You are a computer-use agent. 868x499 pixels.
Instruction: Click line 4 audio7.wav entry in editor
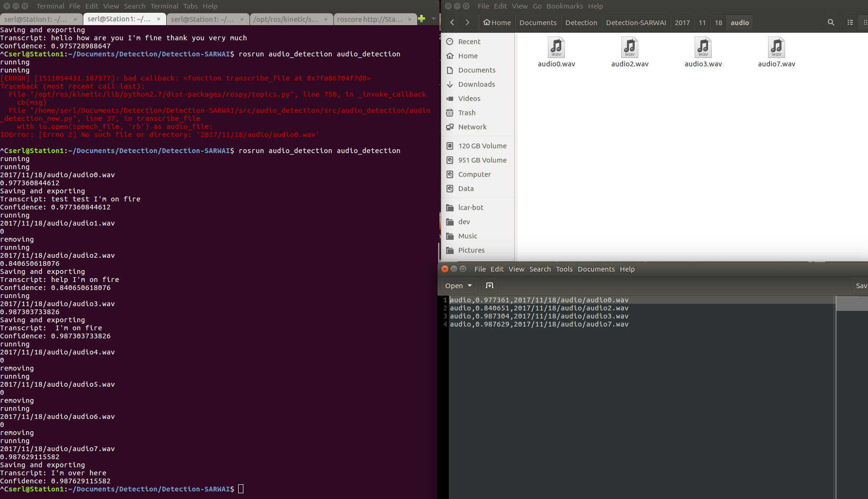pos(539,324)
